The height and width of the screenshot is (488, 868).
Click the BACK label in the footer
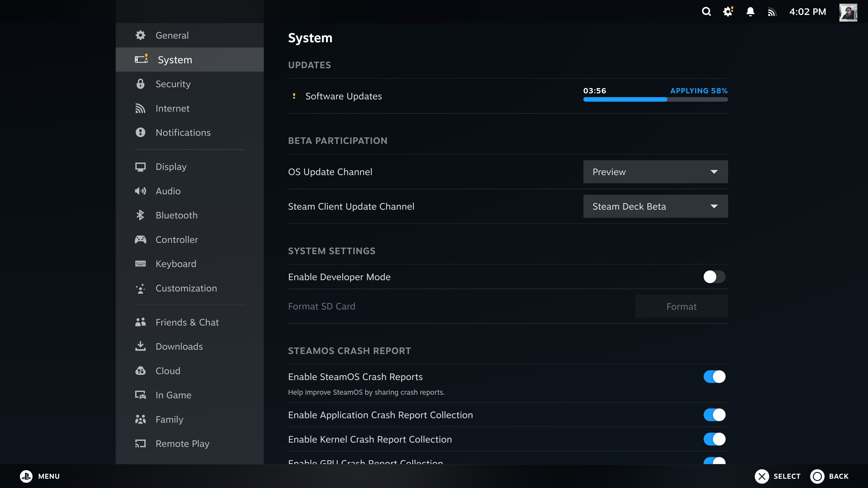(839, 476)
